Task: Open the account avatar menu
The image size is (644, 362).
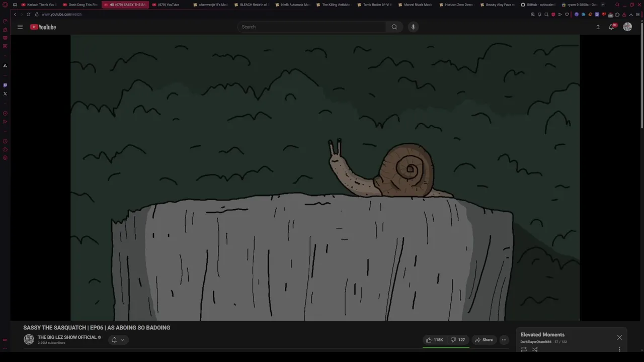Action: pos(627,27)
